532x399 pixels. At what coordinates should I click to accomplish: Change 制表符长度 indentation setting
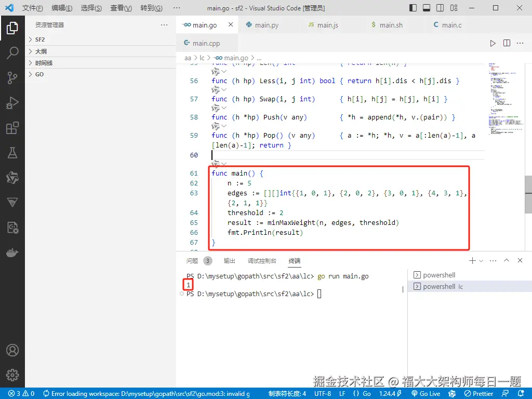[287, 394]
